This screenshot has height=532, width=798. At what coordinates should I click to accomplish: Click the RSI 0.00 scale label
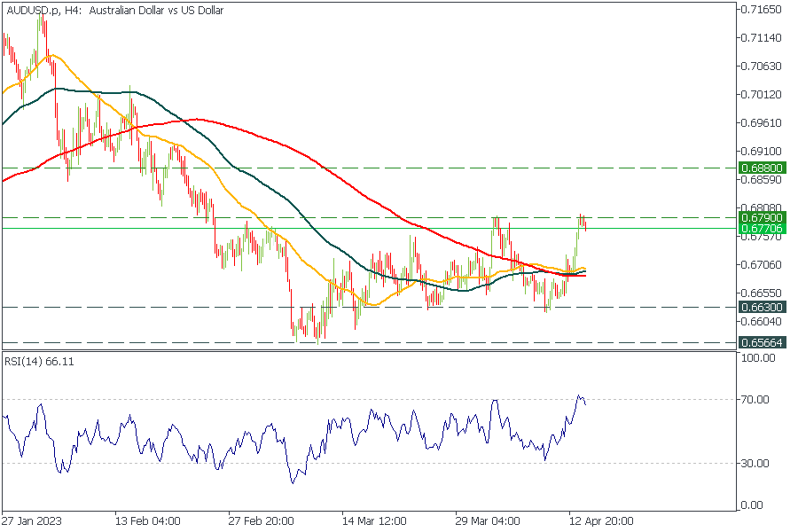coord(754,505)
